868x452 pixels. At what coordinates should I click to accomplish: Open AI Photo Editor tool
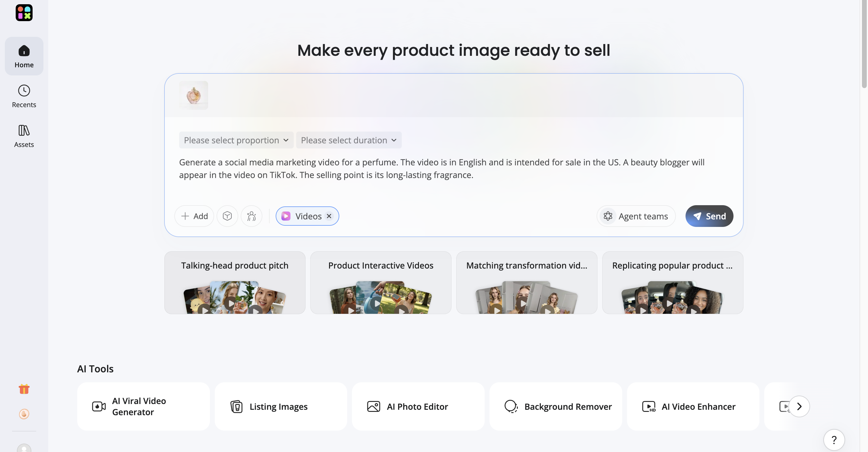click(x=418, y=406)
